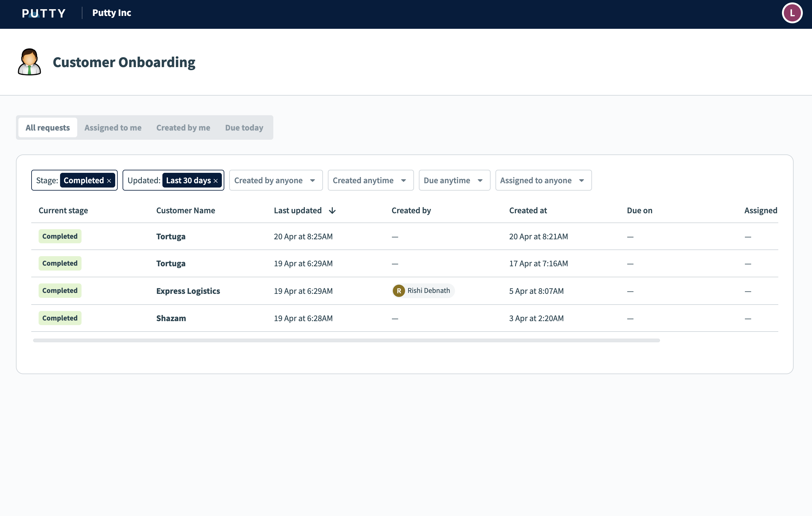This screenshot has height=516, width=812.
Task: Open the Express Logistics request
Action: pyautogui.click(x=188, y=291)
